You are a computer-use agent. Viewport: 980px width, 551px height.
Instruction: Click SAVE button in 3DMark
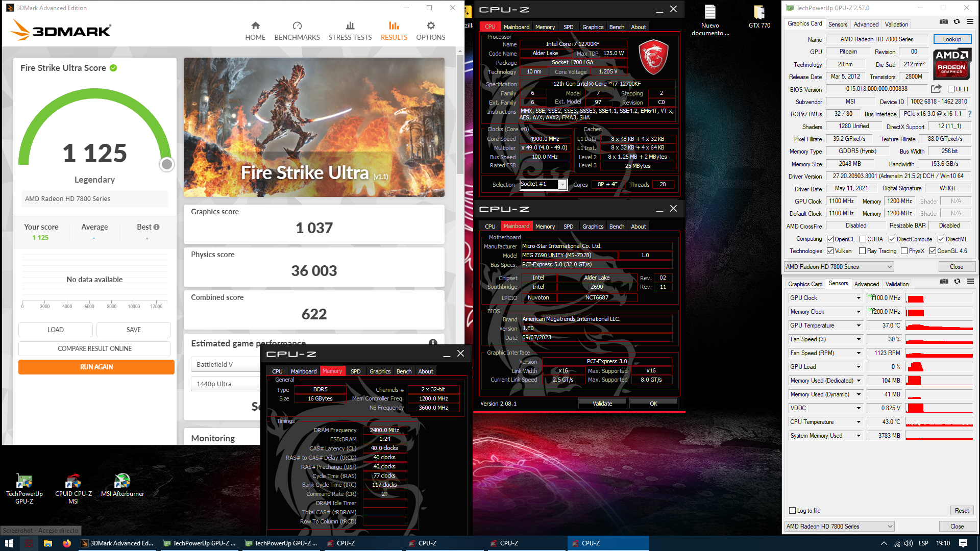pyautogui.click(x=134, y=330)
